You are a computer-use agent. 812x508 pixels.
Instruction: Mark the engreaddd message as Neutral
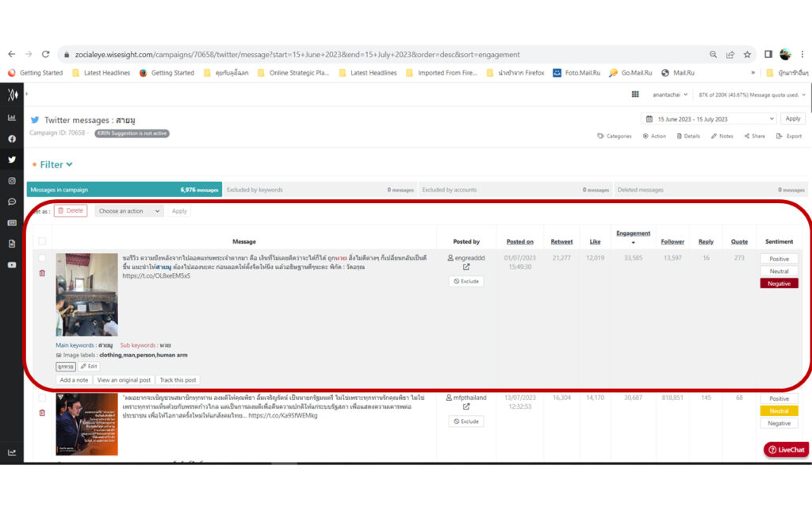(779, 271)
